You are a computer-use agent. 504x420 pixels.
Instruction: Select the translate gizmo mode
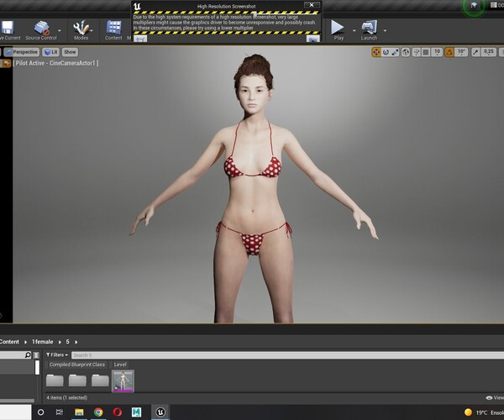click(376, 52)
